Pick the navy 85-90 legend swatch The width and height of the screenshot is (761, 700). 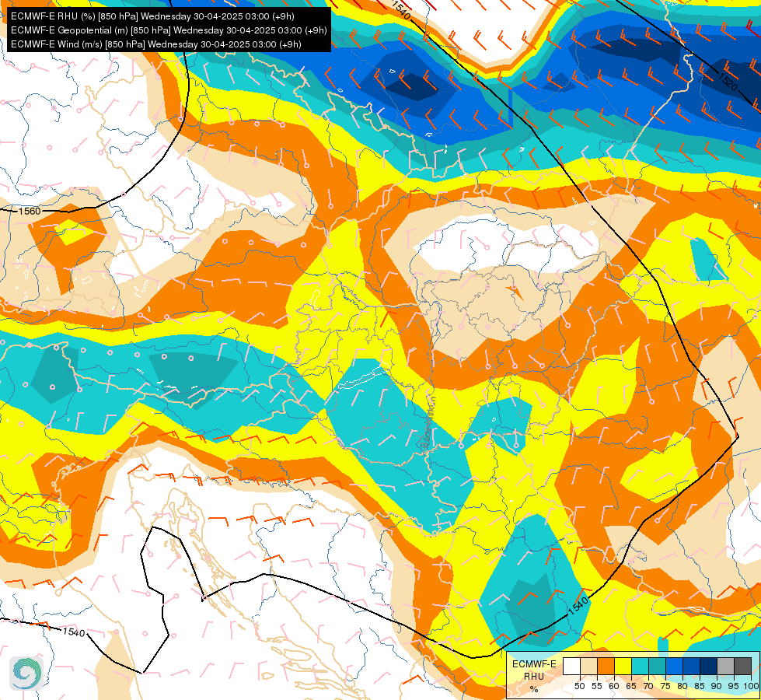pyautogui.click(x=708, y=666)
